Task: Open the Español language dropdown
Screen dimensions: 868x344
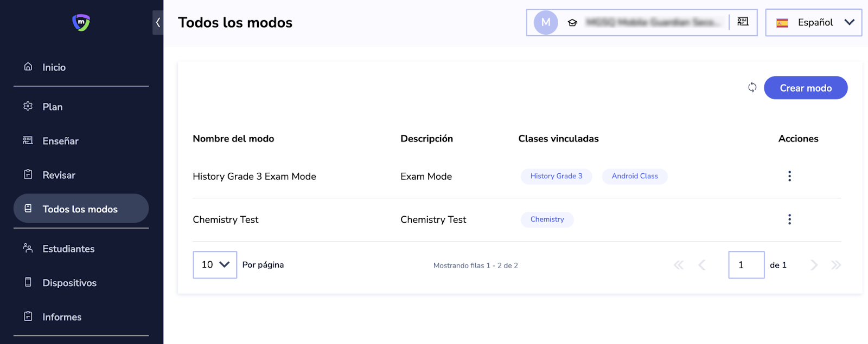Action: (813, 22)
